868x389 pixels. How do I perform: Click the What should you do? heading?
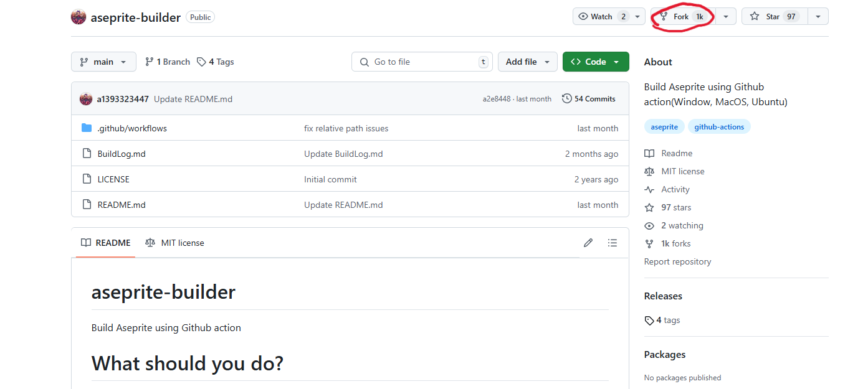(x=188, y=363)
